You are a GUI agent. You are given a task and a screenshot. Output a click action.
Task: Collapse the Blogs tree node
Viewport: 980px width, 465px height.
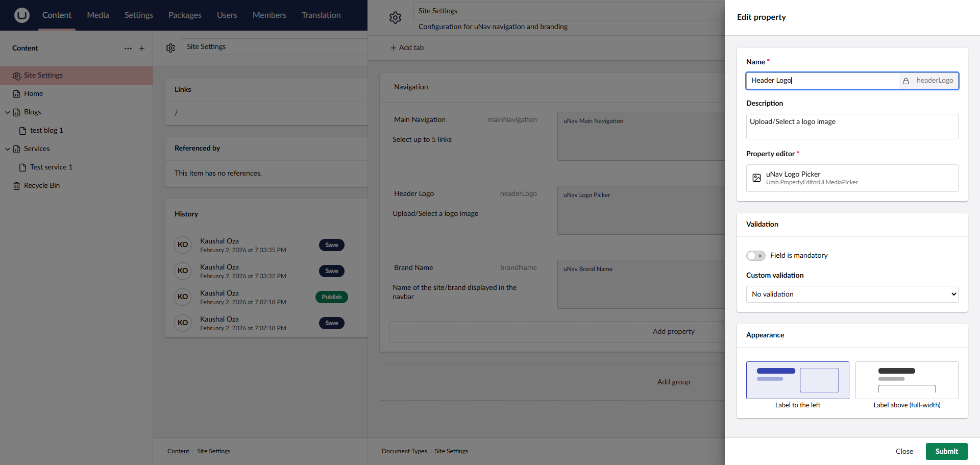tap(8, 112)
